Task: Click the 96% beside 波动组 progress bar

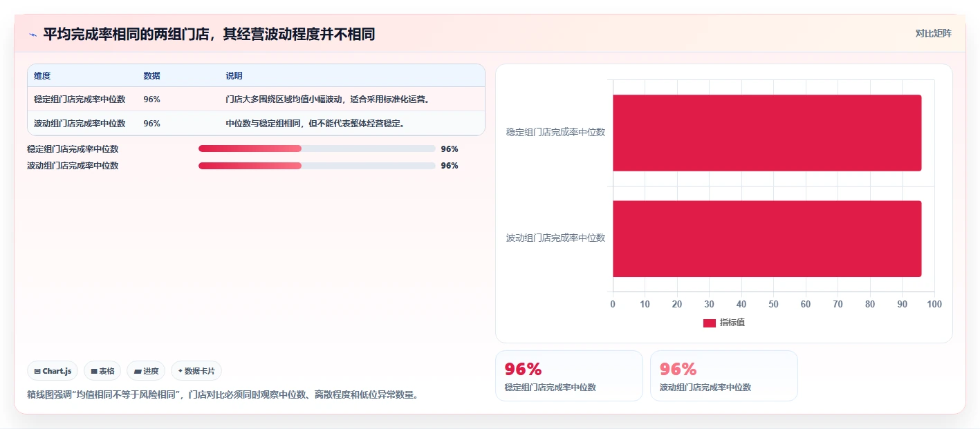Action: pos(450,166)
